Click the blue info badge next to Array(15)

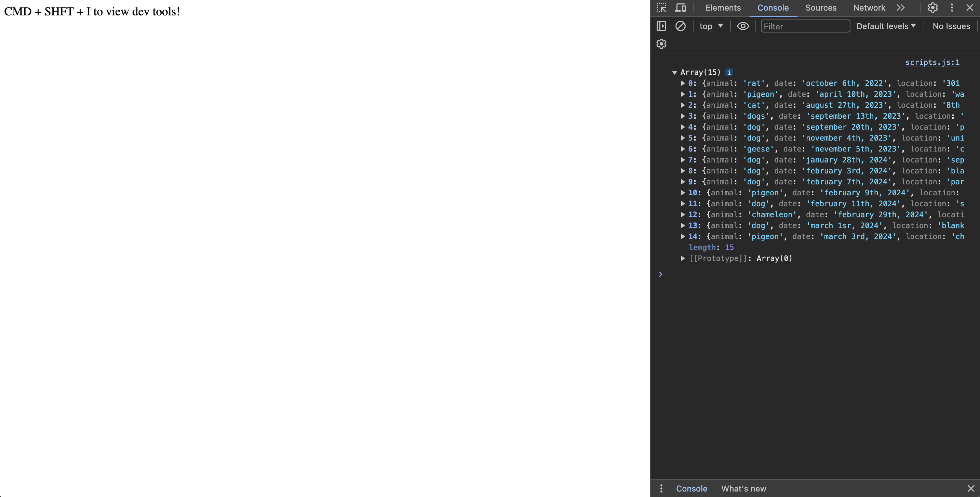coord(729,72)
